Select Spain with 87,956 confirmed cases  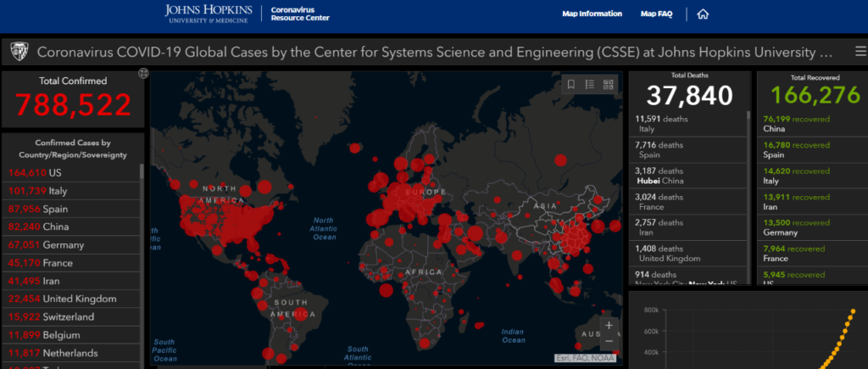71,209
